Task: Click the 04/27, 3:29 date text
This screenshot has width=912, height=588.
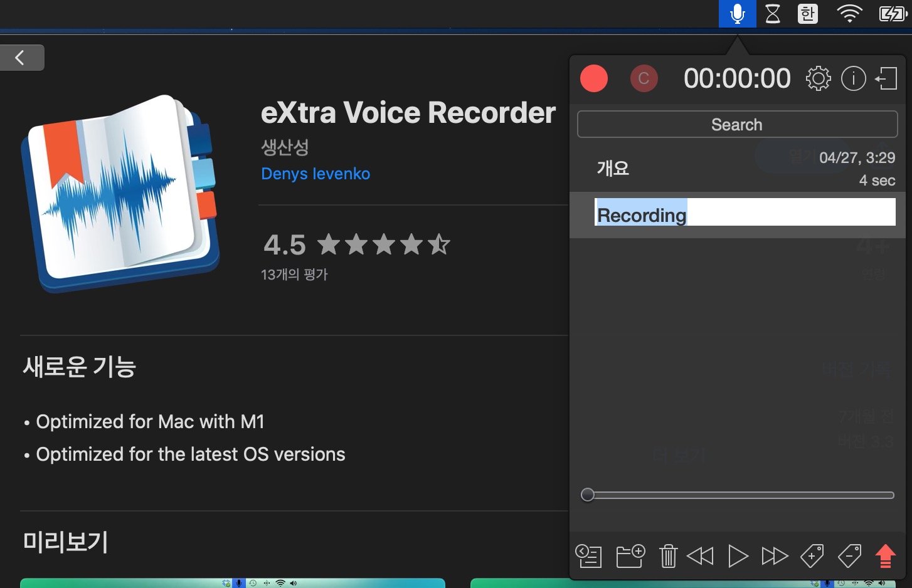Action: click(x=857, y=158)
